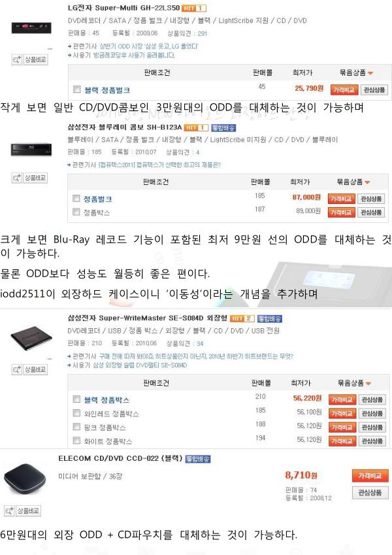392x555 pixels.
Task: Expand the 묶음상품 dropdown in LG product table
Action: tap(356, 73)
